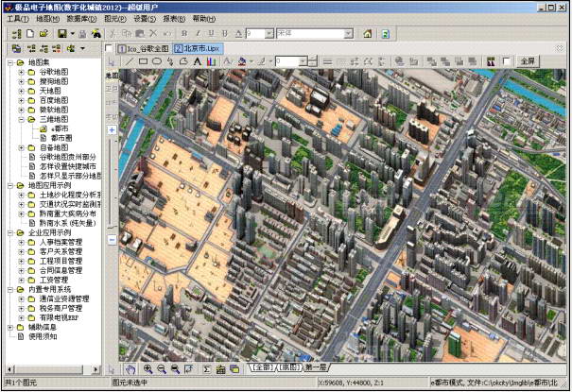Open the fill color bucket tool

pos(242,61)
